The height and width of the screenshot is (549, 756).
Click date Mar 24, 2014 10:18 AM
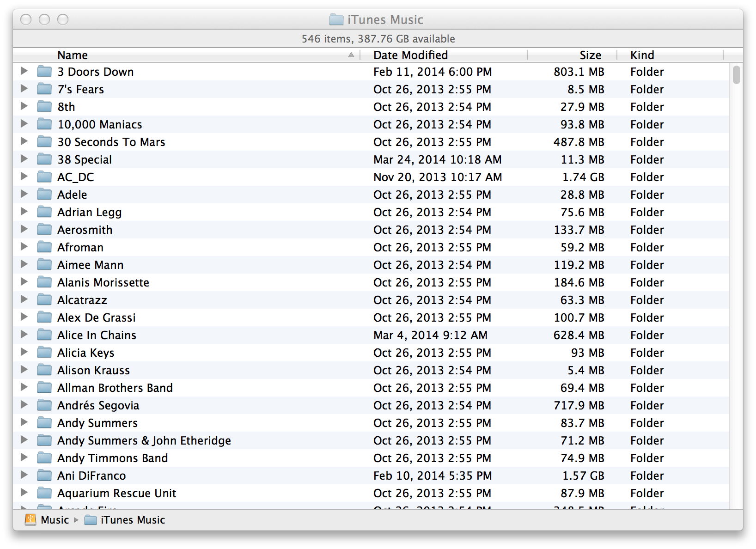[x=438, y=159]
